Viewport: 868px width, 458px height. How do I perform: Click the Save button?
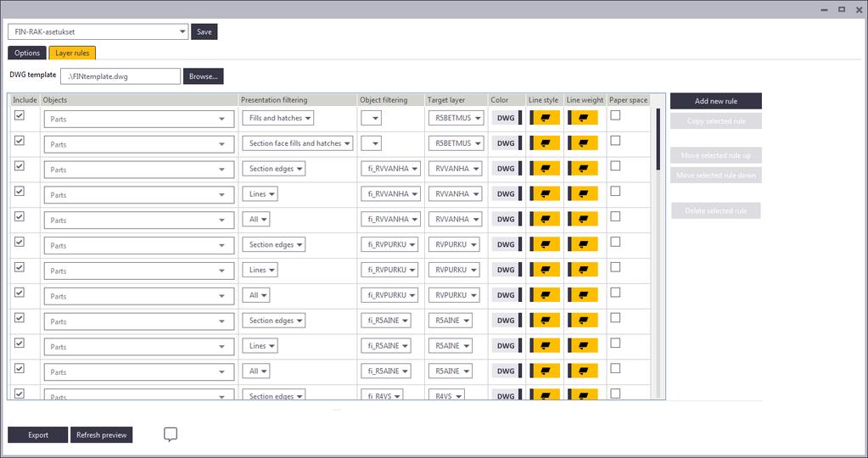(204, 31)
